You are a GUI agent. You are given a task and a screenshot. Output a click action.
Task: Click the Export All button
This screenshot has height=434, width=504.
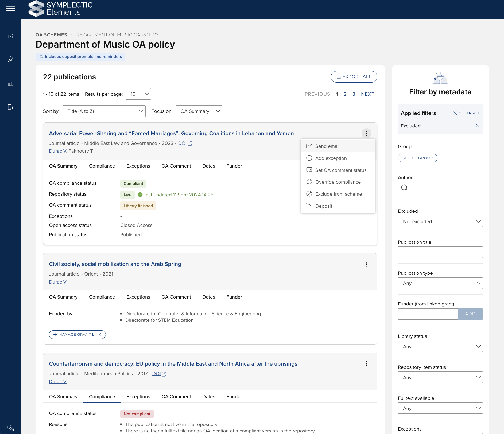(x=354, y=77)
